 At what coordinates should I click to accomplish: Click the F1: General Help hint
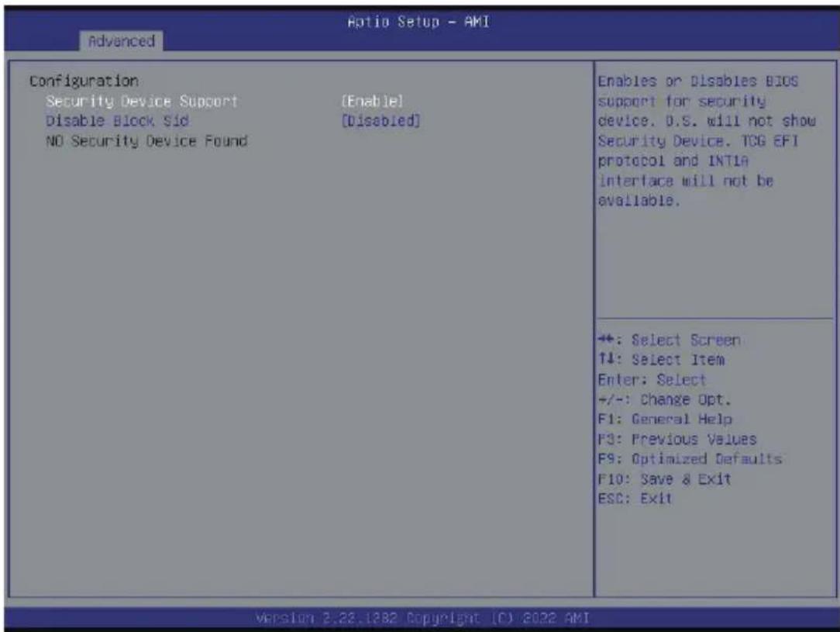(x=666, y=420)
